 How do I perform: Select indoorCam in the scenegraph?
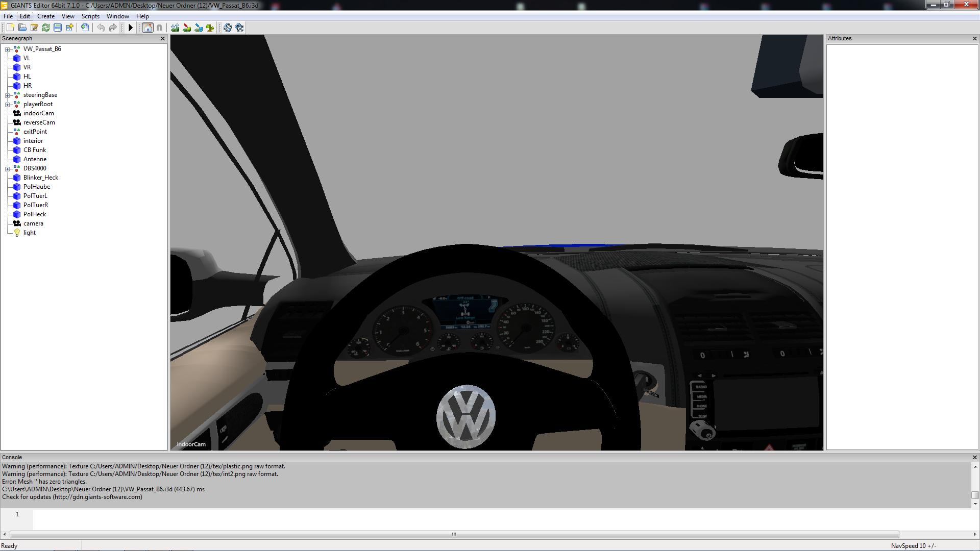[x=38, y=113]
